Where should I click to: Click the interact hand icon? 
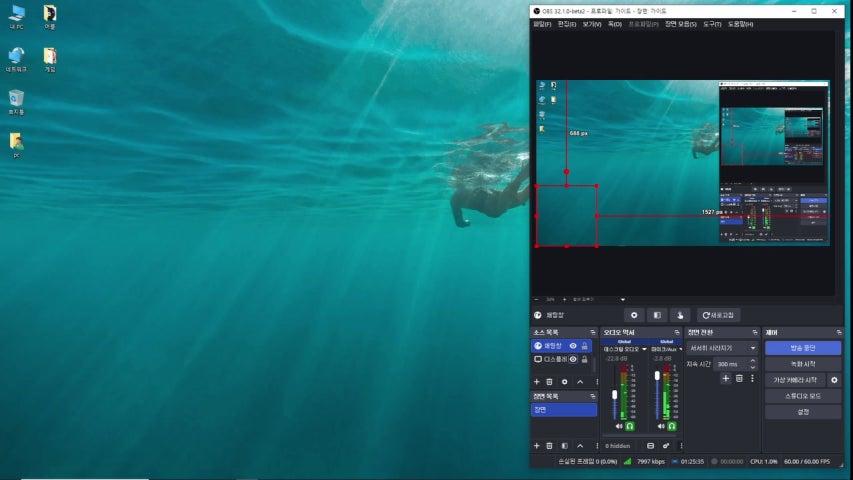(x=680, y=314)
